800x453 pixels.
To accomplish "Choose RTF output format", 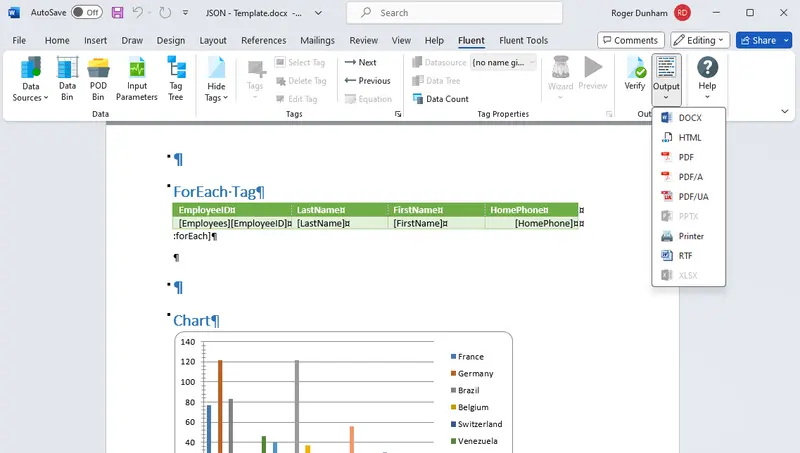I will [688, 256].
